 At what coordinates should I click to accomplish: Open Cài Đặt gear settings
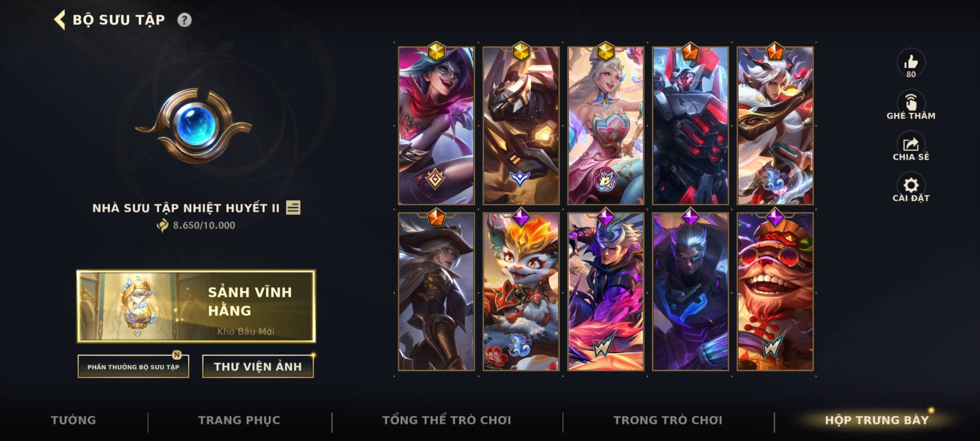[911, 185]
